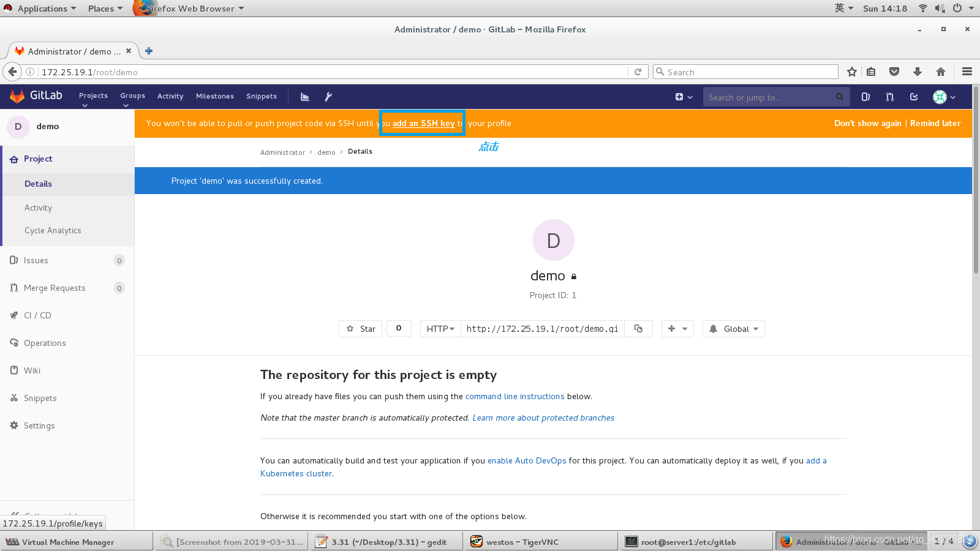This screenshot has width=980, height=551.
Task: Follow 'command line instructions' link
Action: pos(514,396)
